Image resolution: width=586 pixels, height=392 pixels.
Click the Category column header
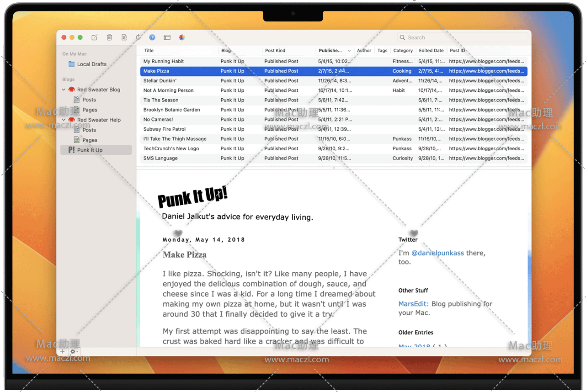[403, 51]
